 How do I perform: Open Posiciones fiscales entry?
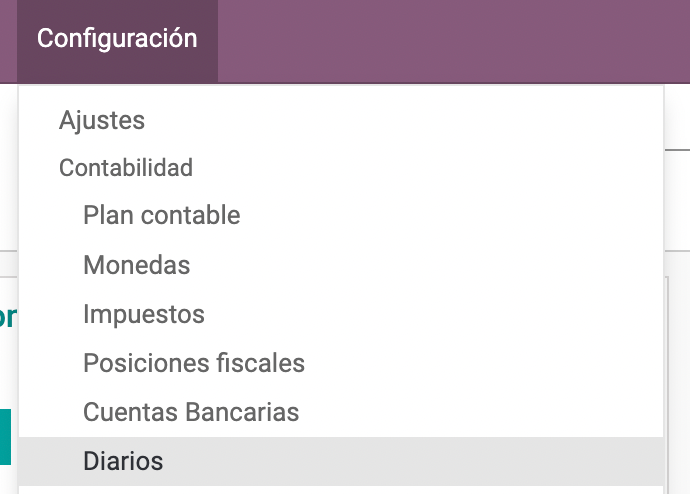[x=194, y=363]
